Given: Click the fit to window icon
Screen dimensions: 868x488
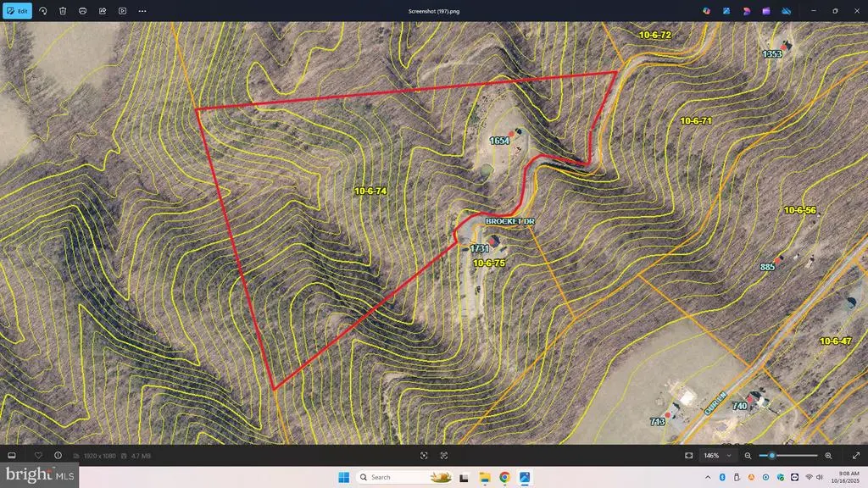Looking at the screenshot, I should click(x=689, y=455).
